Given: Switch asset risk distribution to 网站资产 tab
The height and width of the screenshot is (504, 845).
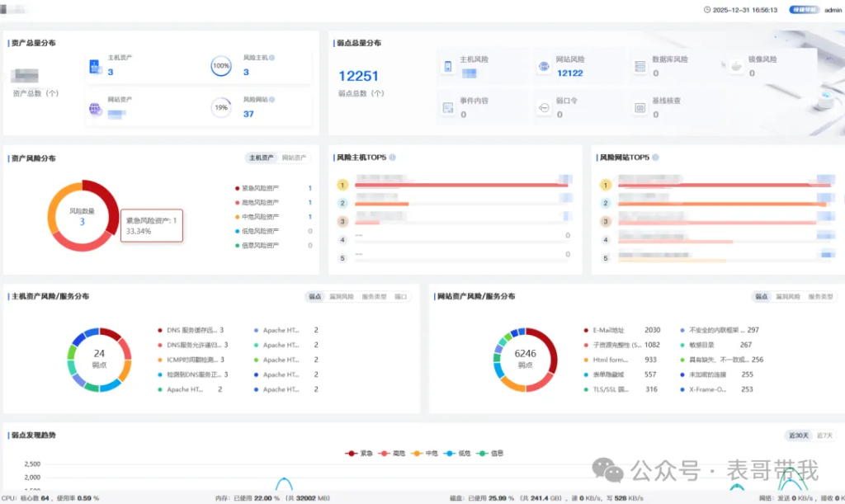Looking at the screenshot, I should [294, 158].
